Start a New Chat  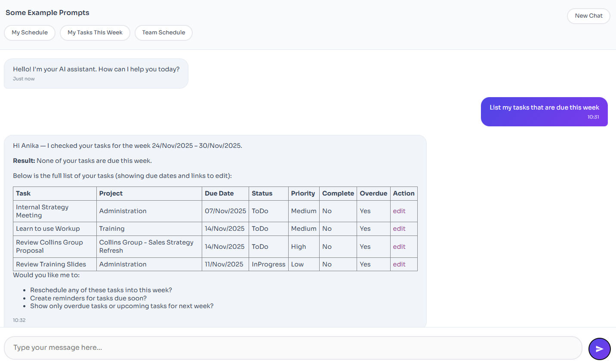tap(588, 16)
